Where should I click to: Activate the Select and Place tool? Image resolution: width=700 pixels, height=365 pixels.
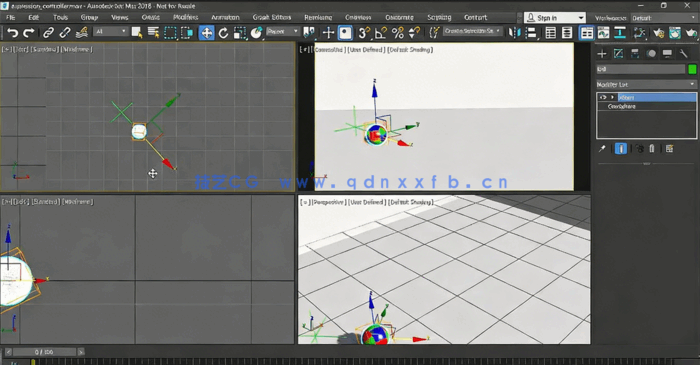tap(256, 33)
